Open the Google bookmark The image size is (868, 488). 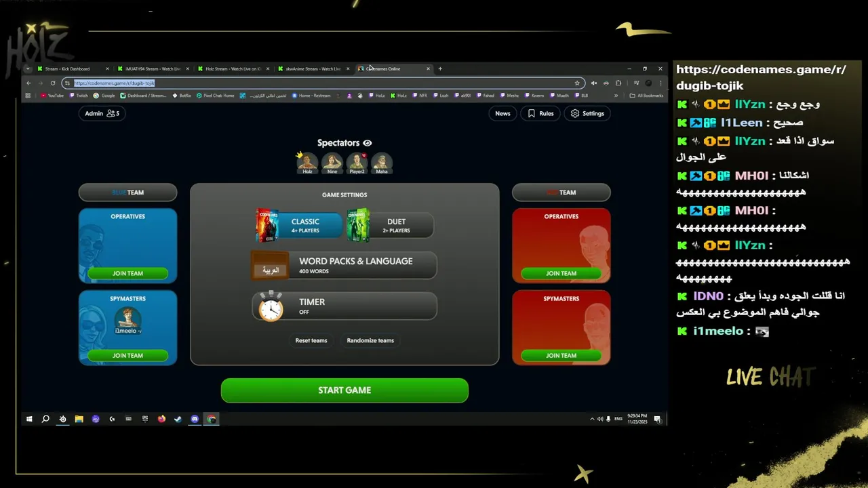pos(105,96)
